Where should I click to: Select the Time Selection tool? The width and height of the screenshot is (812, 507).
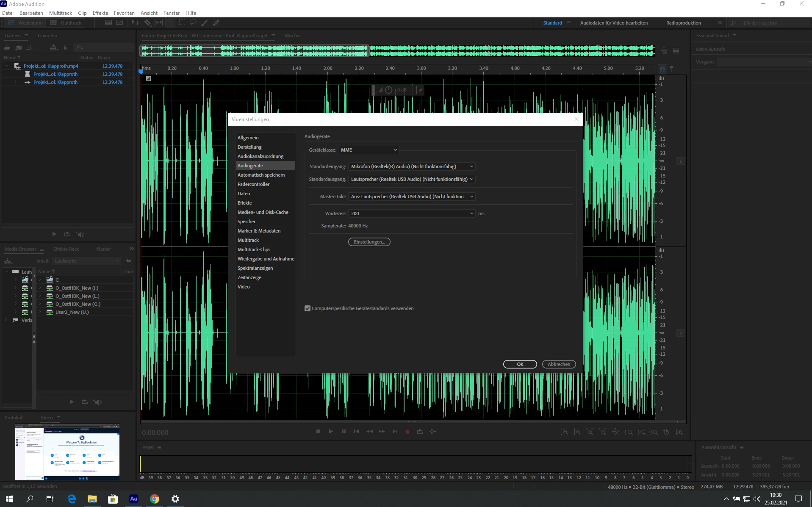pos(170,22)
